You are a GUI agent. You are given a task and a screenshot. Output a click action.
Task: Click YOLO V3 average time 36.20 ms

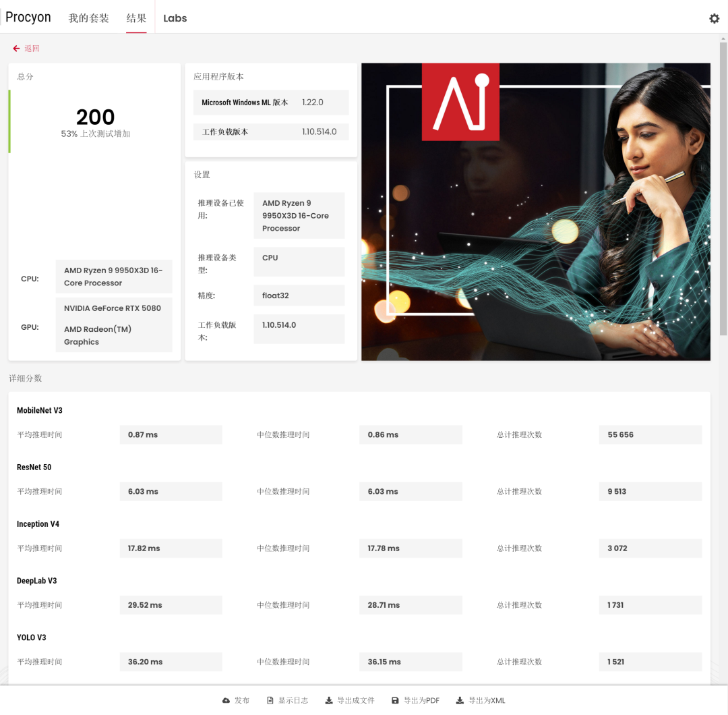[x=171, y=662]
